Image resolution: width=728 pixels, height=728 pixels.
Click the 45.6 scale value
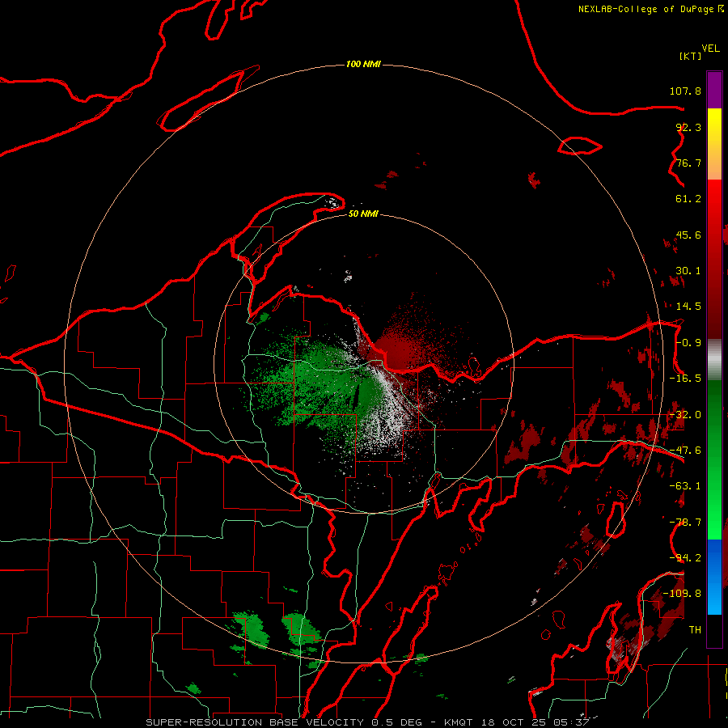[688, 235]
